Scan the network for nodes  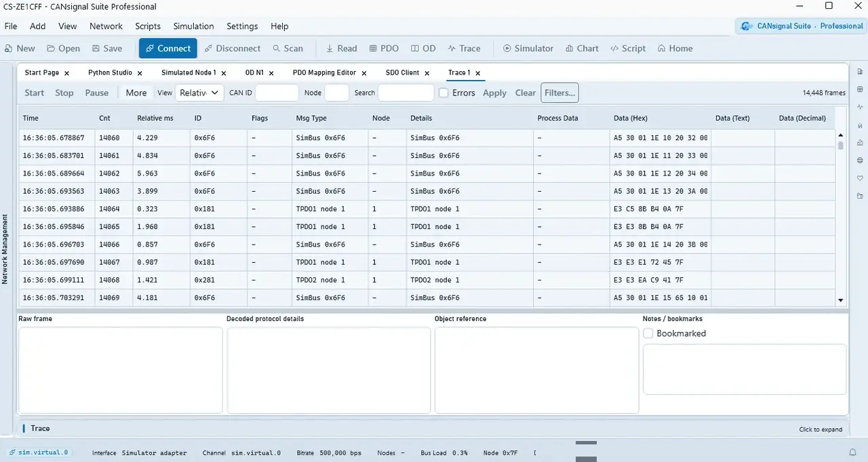[288, 48]
